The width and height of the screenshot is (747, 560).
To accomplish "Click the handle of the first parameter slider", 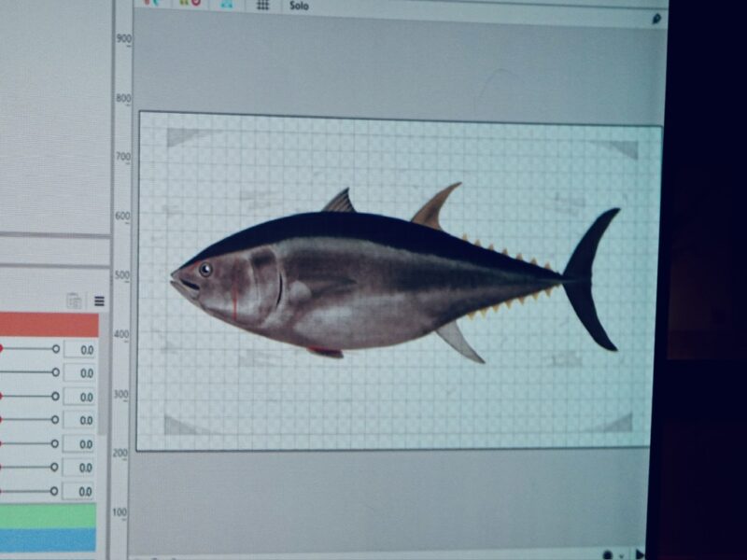I will click(x=56, y=349).
